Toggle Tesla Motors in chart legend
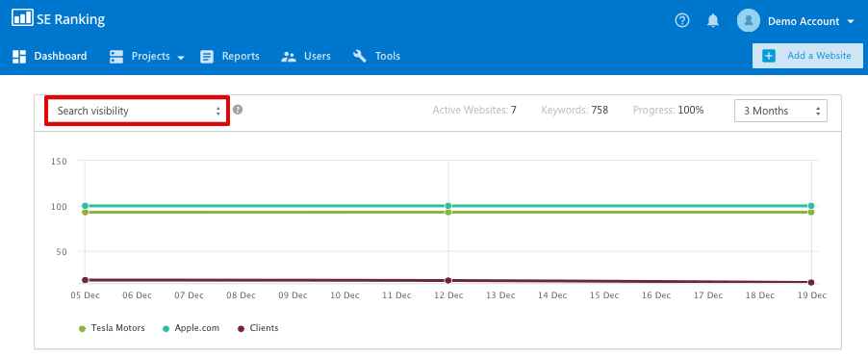The image size is (868, 357). [x=112, y=328]
